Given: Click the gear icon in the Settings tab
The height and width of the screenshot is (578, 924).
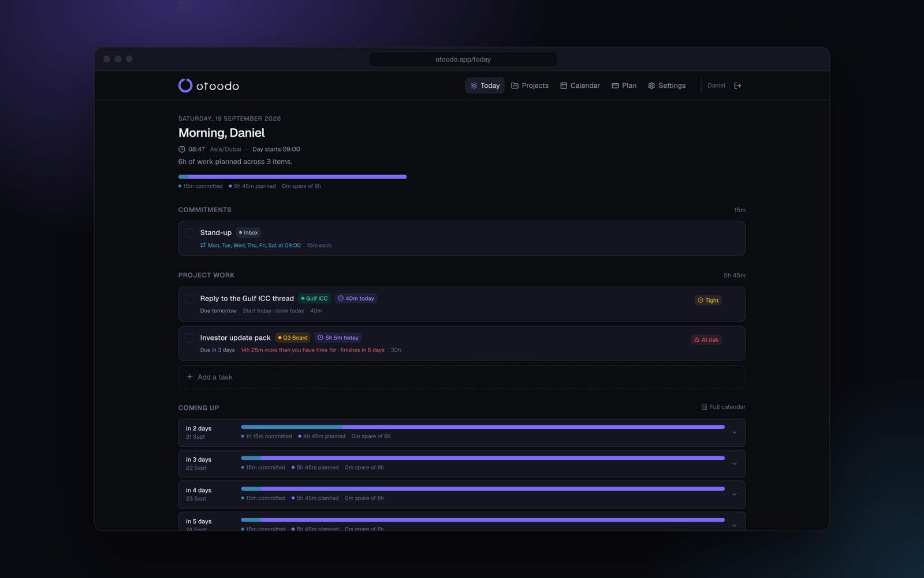Looking at the screenshot, I should (x=652, y=86).
